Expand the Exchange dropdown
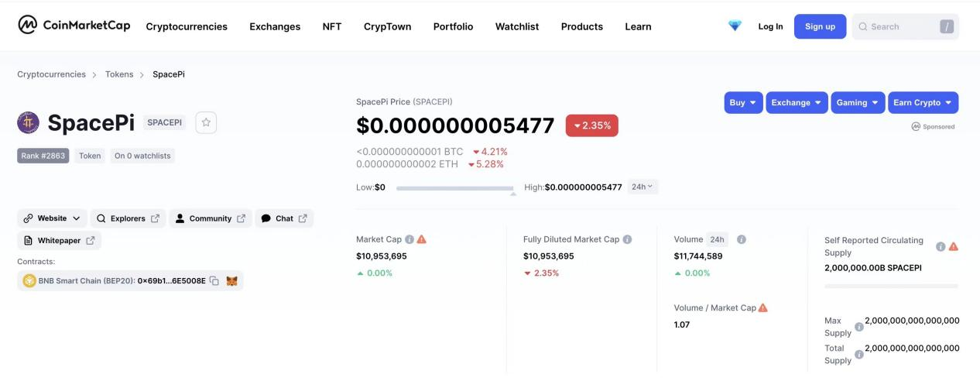980x381 pixels. click(x=797, y=102)
